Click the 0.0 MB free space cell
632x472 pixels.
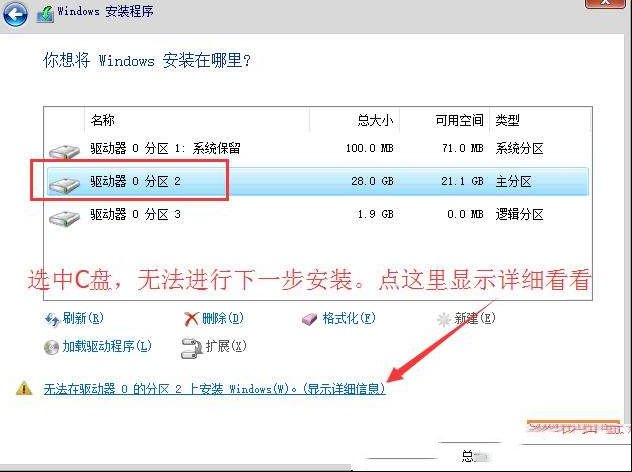[x=466, y=214]
